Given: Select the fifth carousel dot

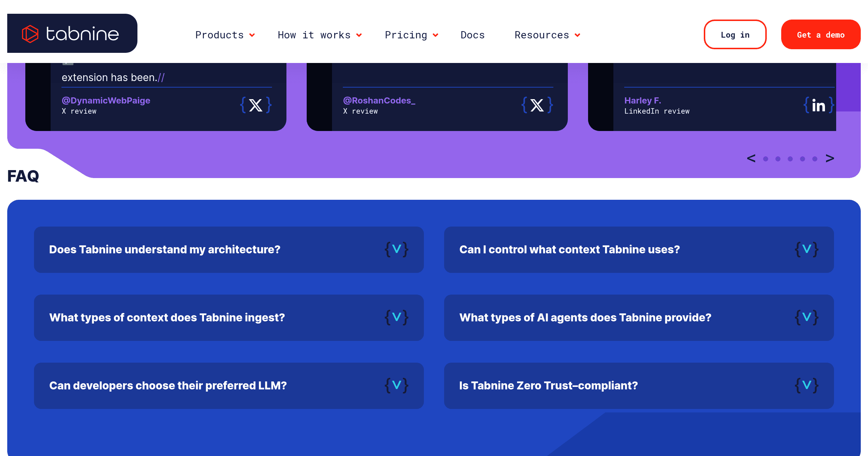Looking at the screenshot, I should [x=815, y=159].
